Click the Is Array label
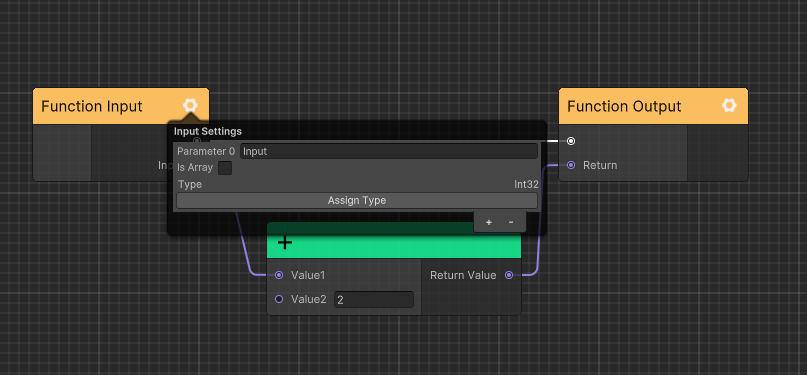The height and width of the screenshot is (375, 807). [195, 168]
